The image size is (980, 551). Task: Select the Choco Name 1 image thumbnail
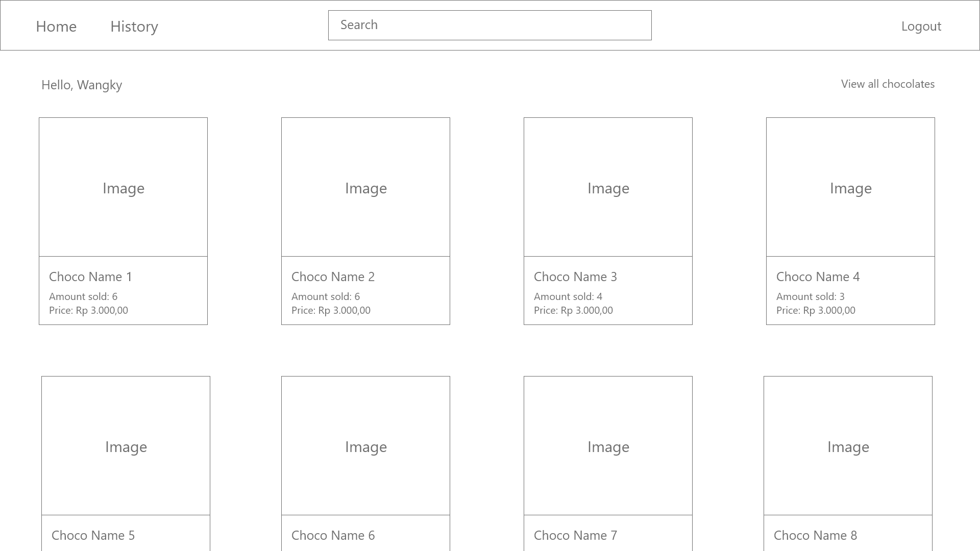click(123, 187)
